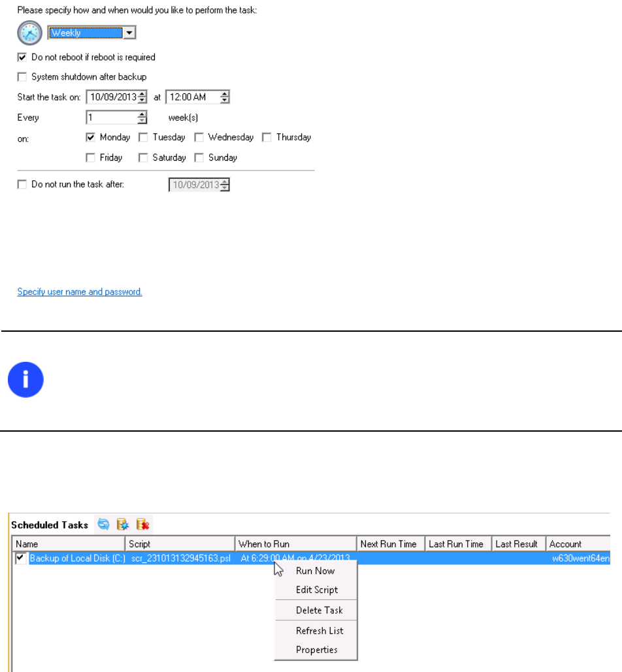Viewport: 622px width, 672px height.
Task: Enable 'System shutdown after backup' checkbox
Action: [22, 76]
